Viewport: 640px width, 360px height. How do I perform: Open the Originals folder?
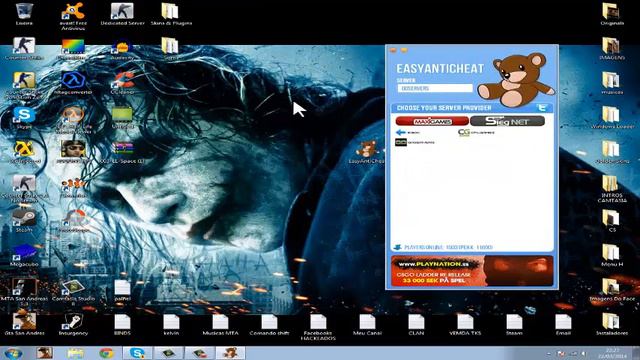[611, 14]
